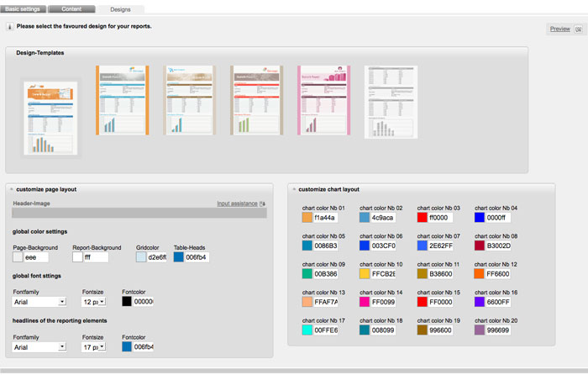Click the Input assistance link
588x375 pixels.
pyautogui.click(x=237, y=203)
